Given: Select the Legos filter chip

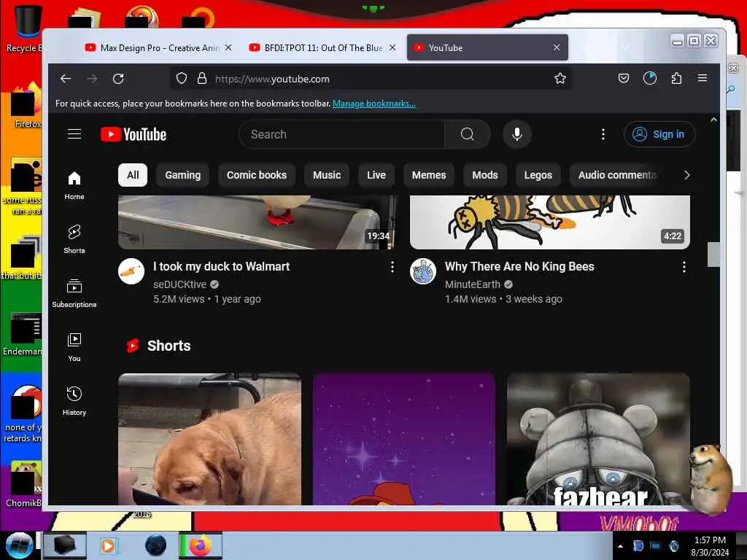Looking at the screenshot, I should point(538,175).
